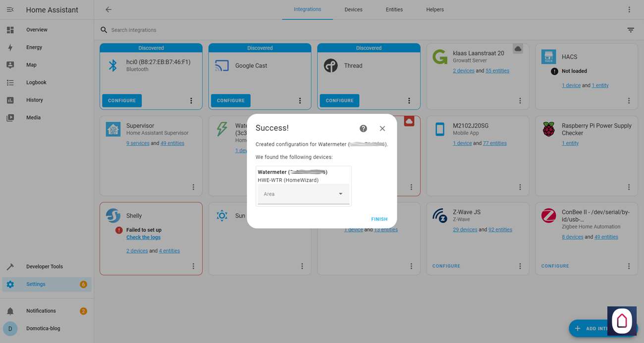
Task: Click the search magnifier icon
Action: 104,30
